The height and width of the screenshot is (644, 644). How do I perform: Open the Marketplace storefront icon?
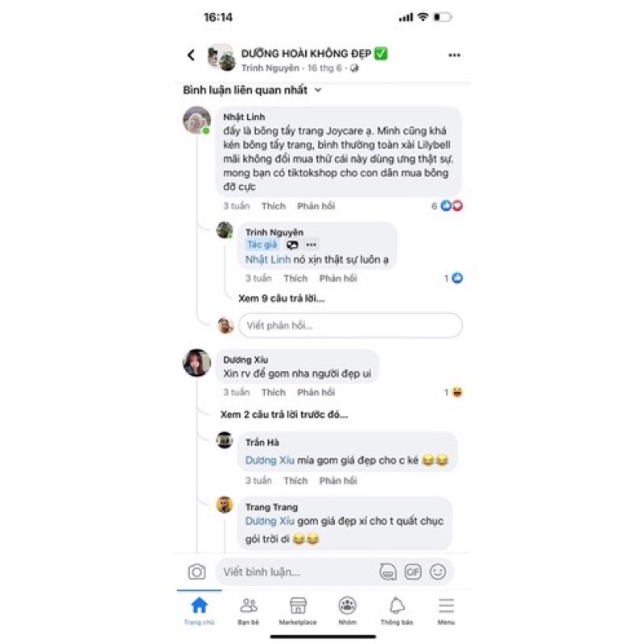click(x=298, y=611)
